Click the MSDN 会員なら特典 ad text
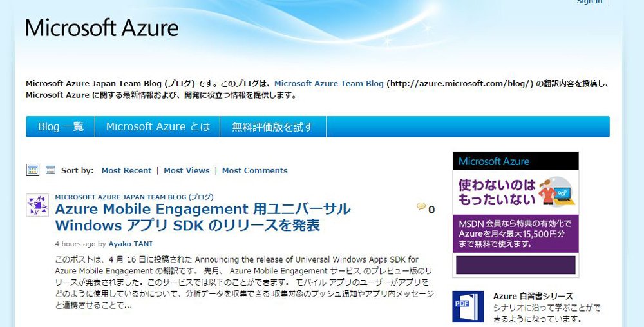This screenshot has width=644, height=327. pos(515,233)
